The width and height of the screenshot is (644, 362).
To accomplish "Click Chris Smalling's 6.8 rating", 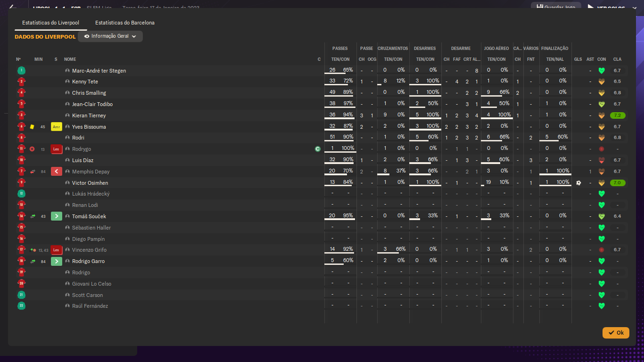I will 617,93.
